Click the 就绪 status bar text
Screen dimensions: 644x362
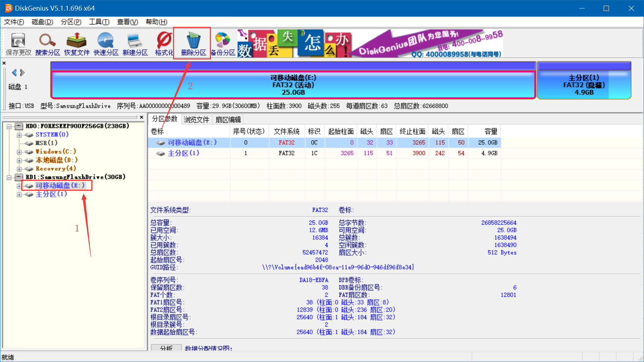point(8,357)
